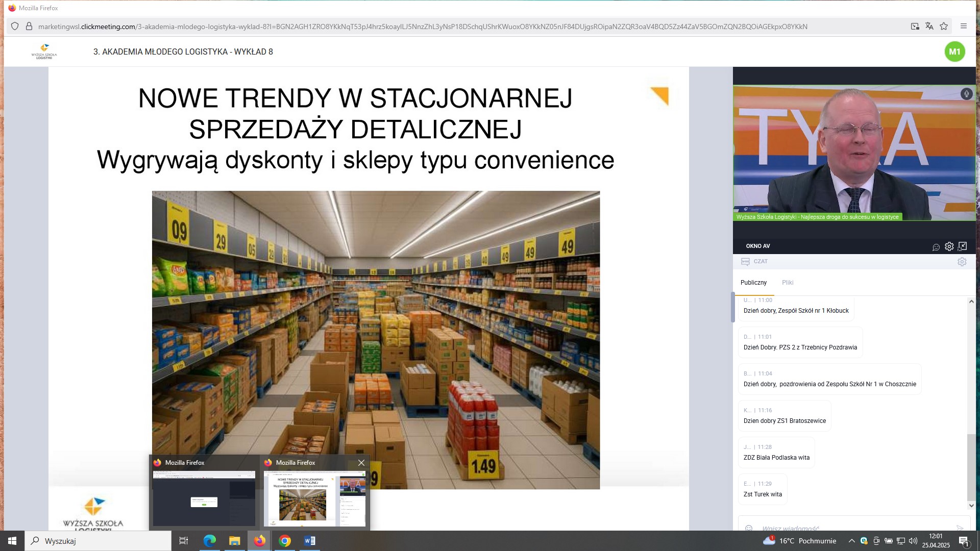
Task: Click the Firefox address bar URL
Action: pos(423,27)
